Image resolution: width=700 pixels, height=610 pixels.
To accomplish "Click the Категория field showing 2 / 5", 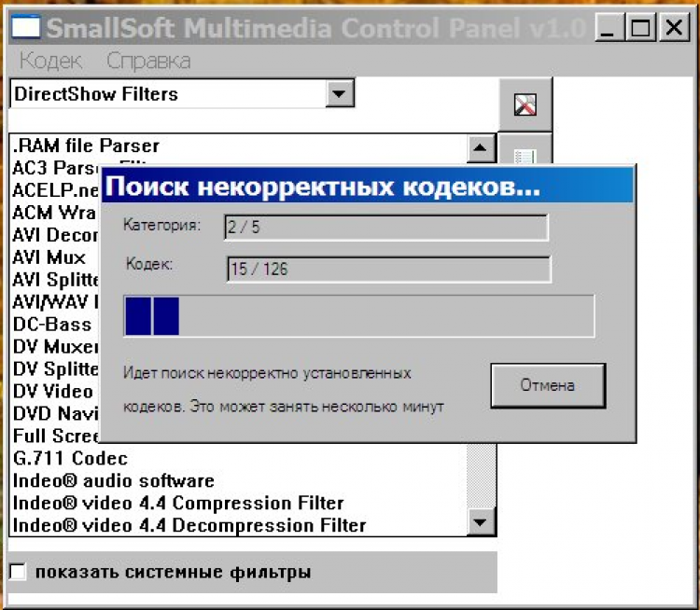I will coord(385,228).
